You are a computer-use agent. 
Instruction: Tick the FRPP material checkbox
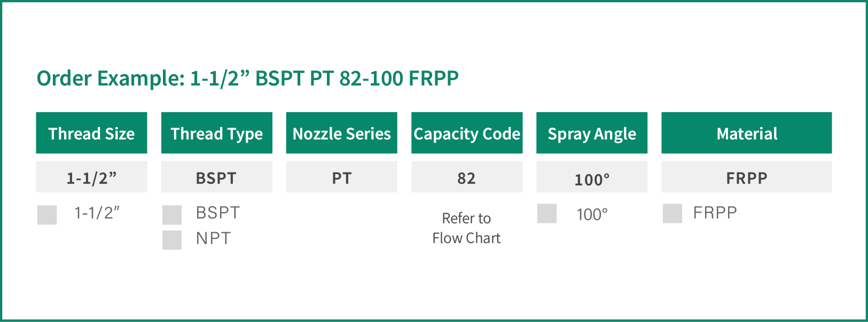click(x=672, y=213)
